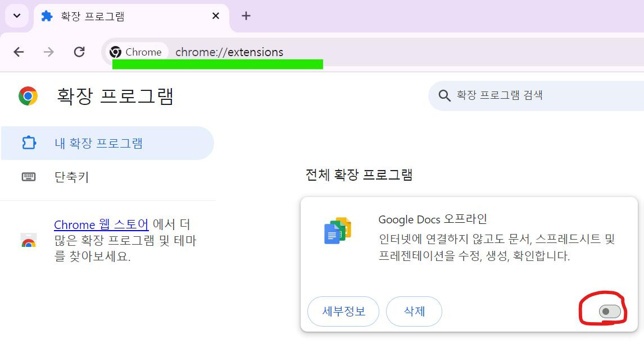Click the Google Docs 오프라인 icon
The height and width of the screenshot is (344, 644).
click(x=338, y=231)
